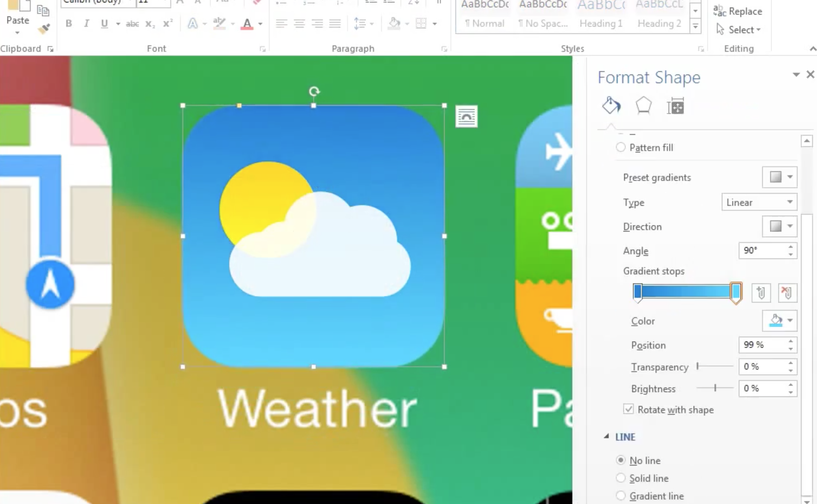817x504 pixels.
Task: Click the Replace button
Action: click(738, 11)
